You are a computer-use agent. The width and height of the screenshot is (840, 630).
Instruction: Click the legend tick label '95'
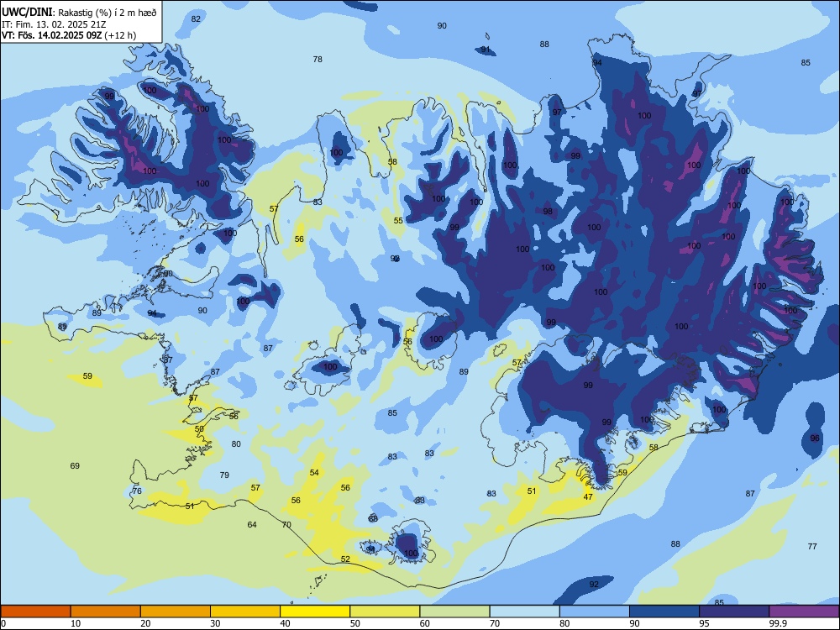click(x=704, y=623)
